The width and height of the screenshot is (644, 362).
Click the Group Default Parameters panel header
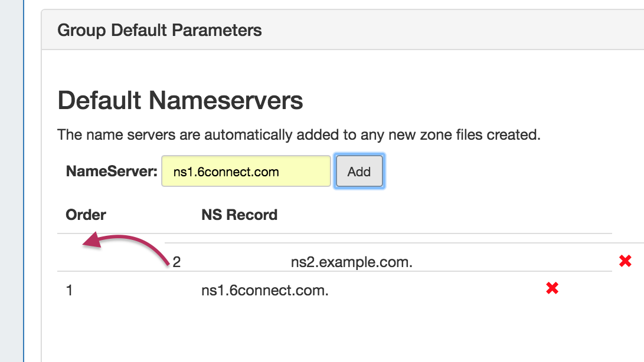(x=159, y=30)
